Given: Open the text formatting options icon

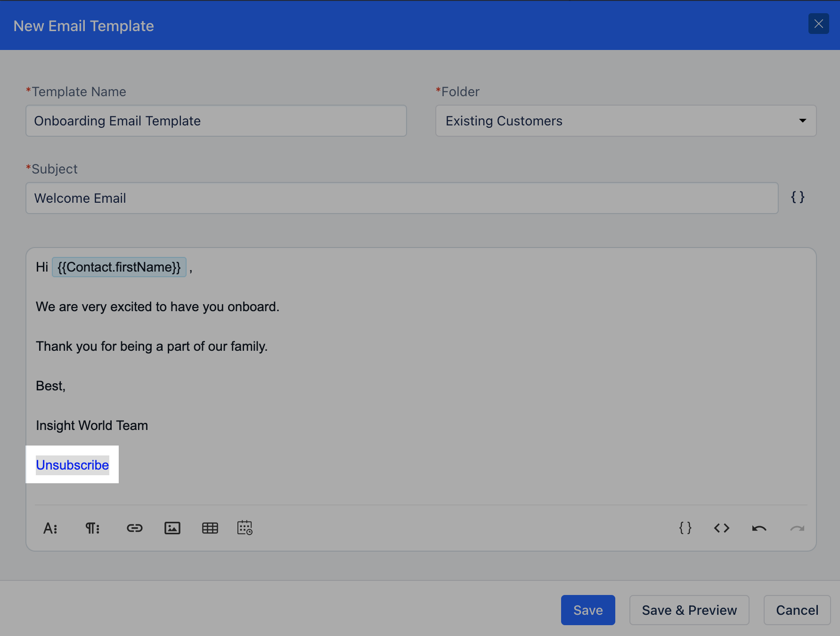Looking at the screenshot, I should (50, 528).
